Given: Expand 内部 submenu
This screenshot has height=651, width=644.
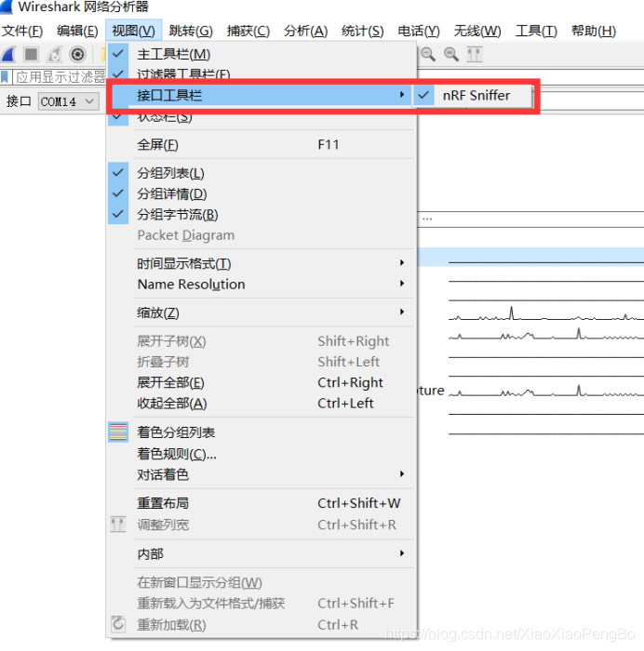Looking at the screenshot, I should 262,553.
